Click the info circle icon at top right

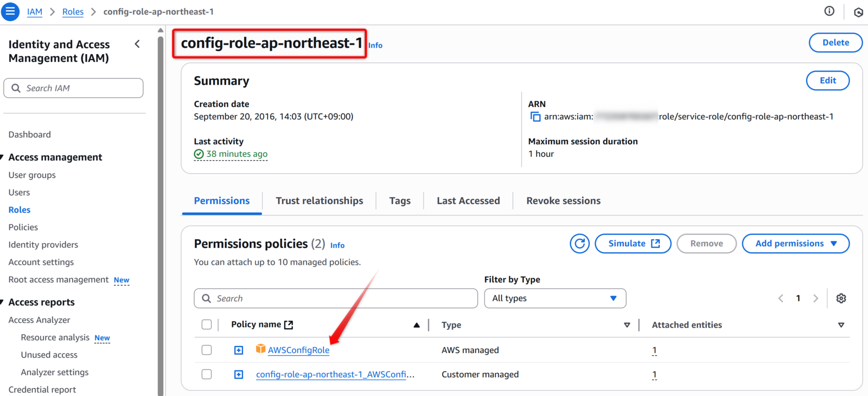[829, 11]
